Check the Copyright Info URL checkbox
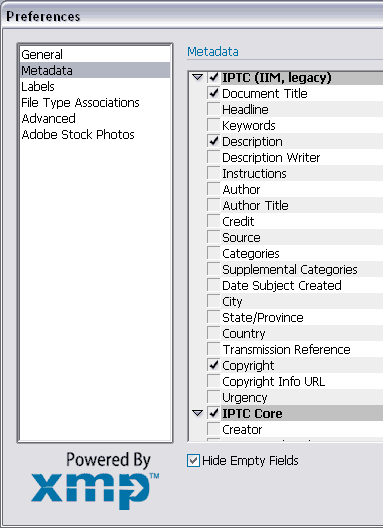Viewport: 383px width, 528px height. [x=213, y=381]
